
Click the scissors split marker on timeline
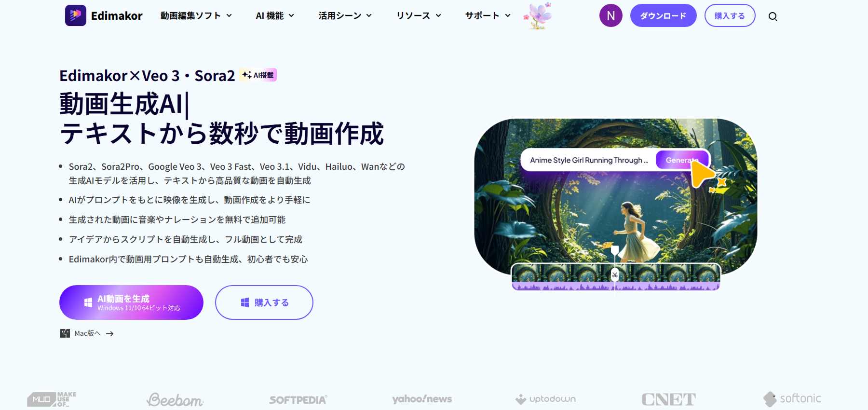pos(615,275)
